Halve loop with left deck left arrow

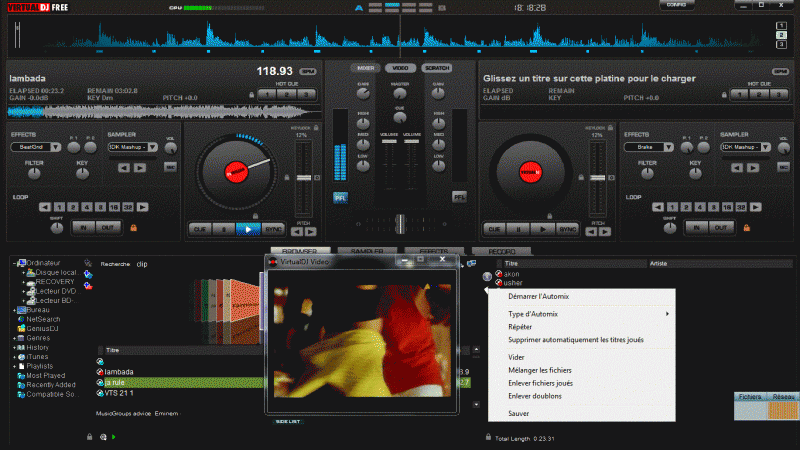pyautogui.click(x=45, y=207)
